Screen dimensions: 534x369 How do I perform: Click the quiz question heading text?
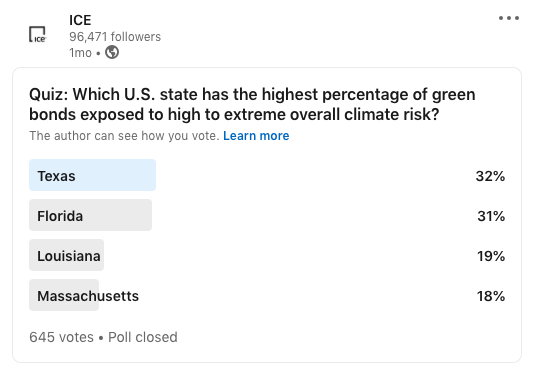pyautogui.click(x=252, y=104)
